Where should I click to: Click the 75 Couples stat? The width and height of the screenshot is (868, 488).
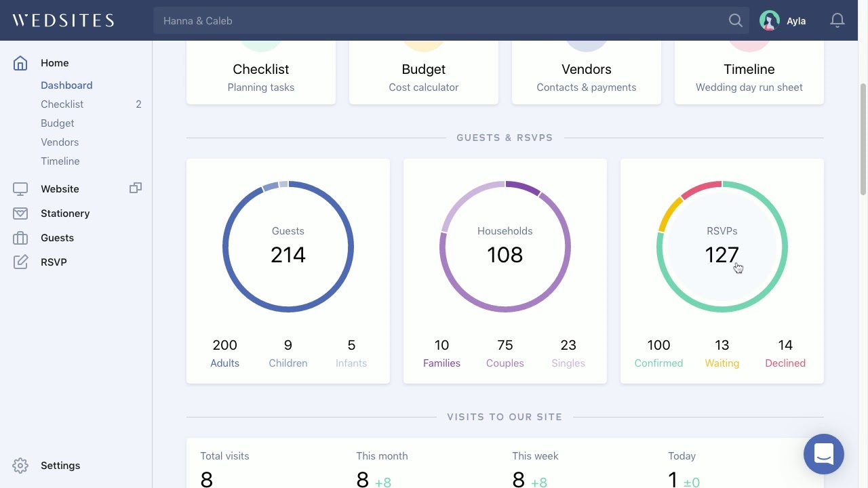click(x=505, y=353)
